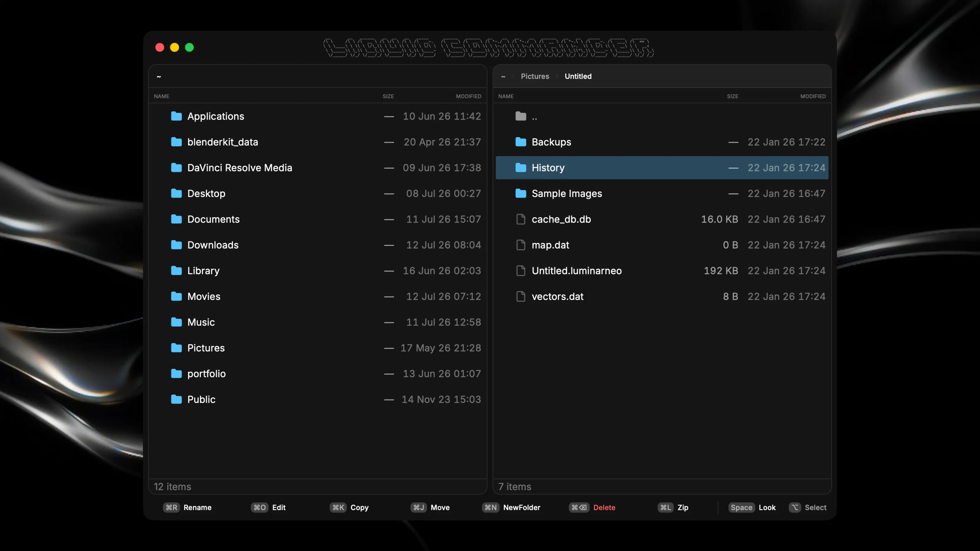
Task: Click the Desktop folder icon
Action: 176,193
